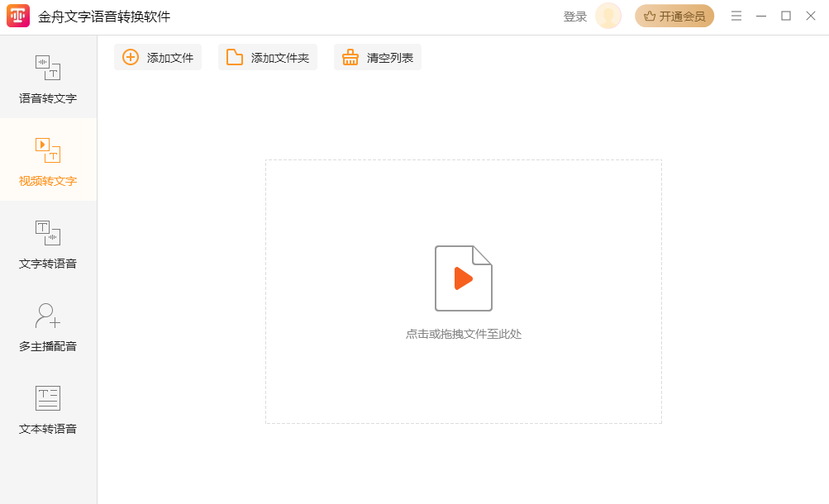Click the folder icon for 添加文件夹
Image resolution: width=829 pixels, height=504 pixels.
pyautogui.click(x=235, y=57)
